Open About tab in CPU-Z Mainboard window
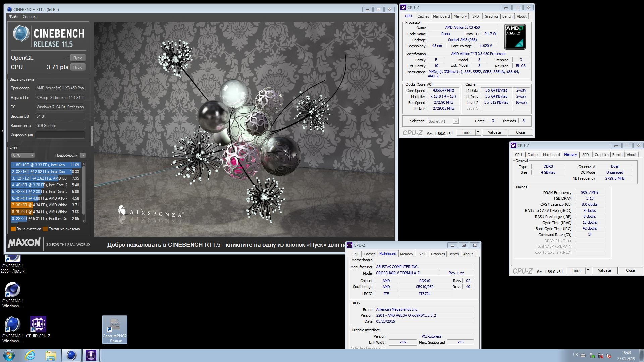This screenshot has width=644, height=362. [x=468, y=254]
